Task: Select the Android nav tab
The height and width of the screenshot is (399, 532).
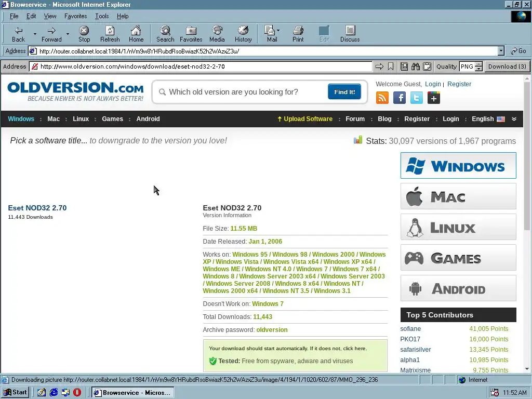Action: [148, 119]
